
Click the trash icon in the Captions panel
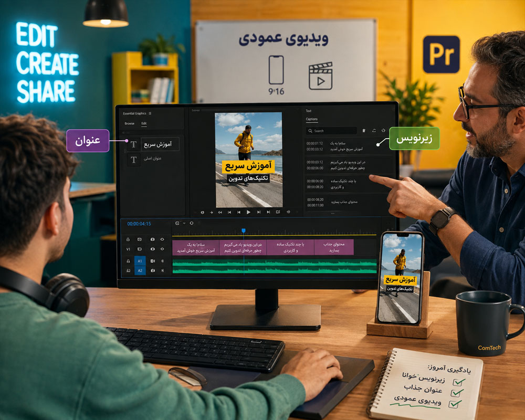click(364, 131)
